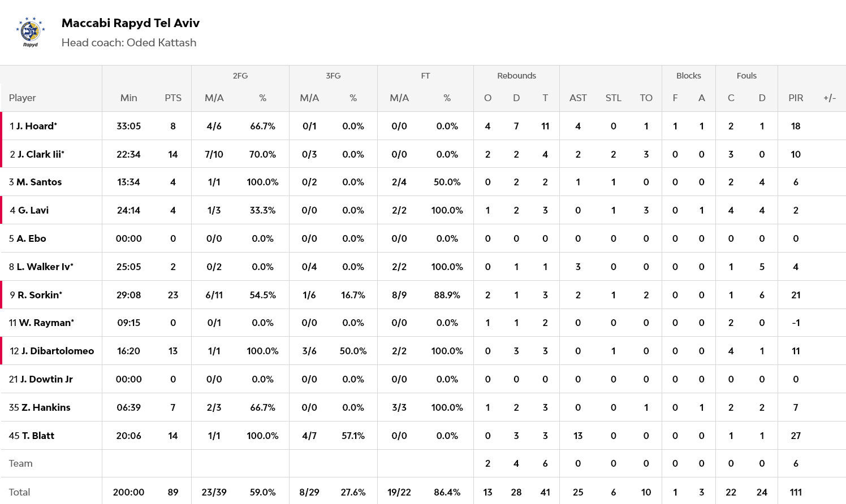Open M. Santos player page
This screenshot has width=846, height=504.
tap(38, 182)
